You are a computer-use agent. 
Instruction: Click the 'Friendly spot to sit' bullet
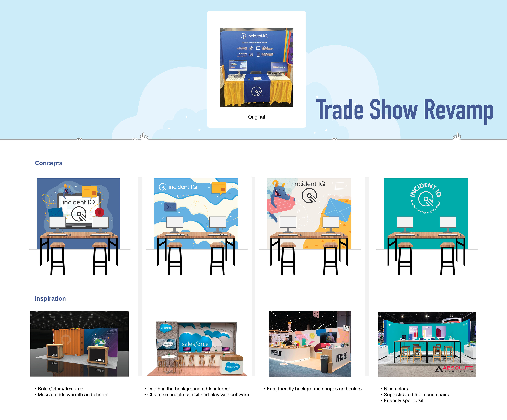point(403,400)
